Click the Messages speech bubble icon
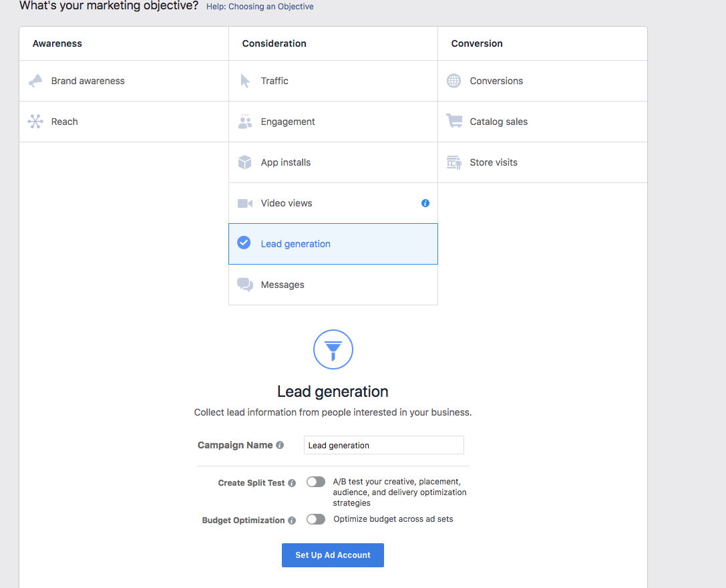 [244, 284]
